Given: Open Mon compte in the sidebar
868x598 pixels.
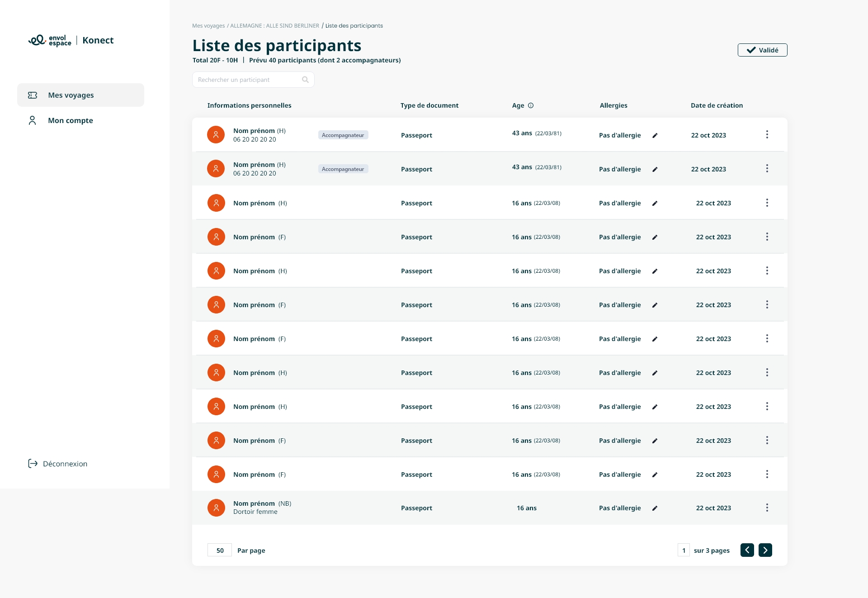Looking at the screenshot, I should tap(71, 120).
